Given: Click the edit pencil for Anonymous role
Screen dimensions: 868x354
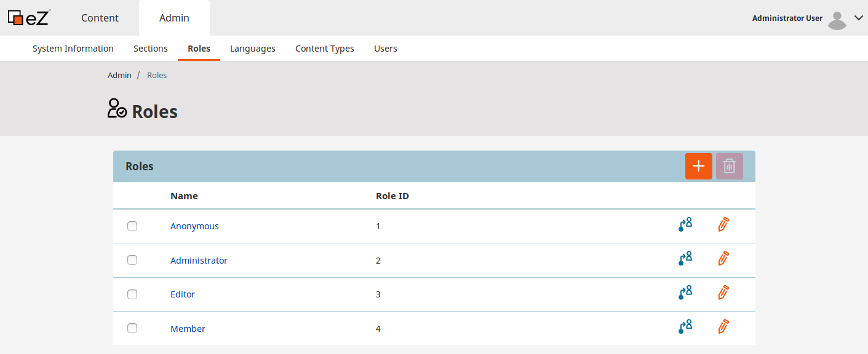Looking at the screenshot, I should point(723,225).
